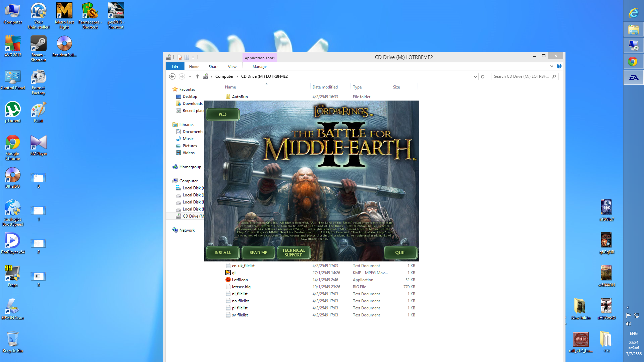The width and height of the screenshot is (644, 362).
Task: Go up one folder level arrow
Action: pos(198,76)
